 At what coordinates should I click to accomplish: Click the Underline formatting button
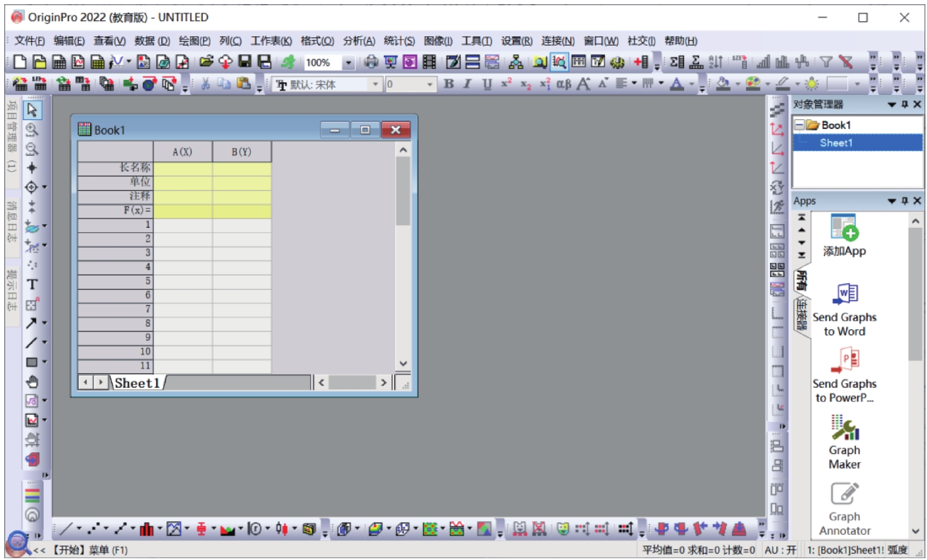point(487,84)
